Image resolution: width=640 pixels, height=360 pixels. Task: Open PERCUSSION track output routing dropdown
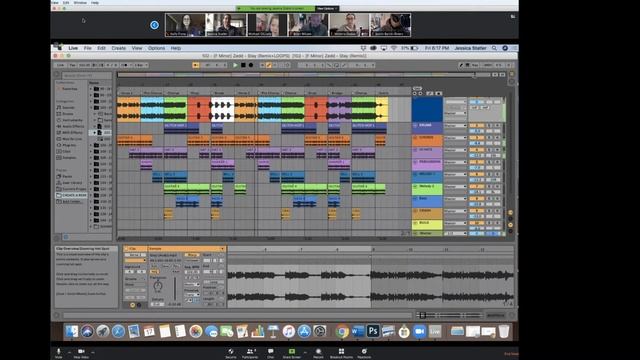455,162
